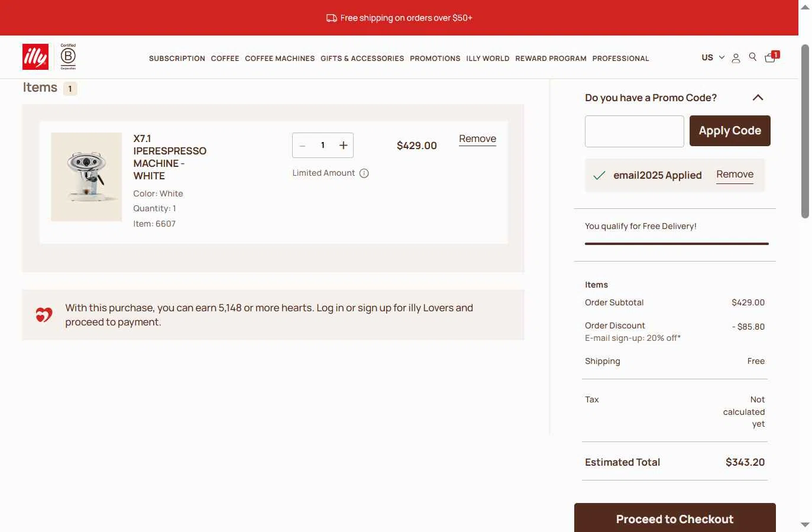The width and height of the screenshot is (812, 532).
Task: Click the illy logo
Action: [35, 57]
